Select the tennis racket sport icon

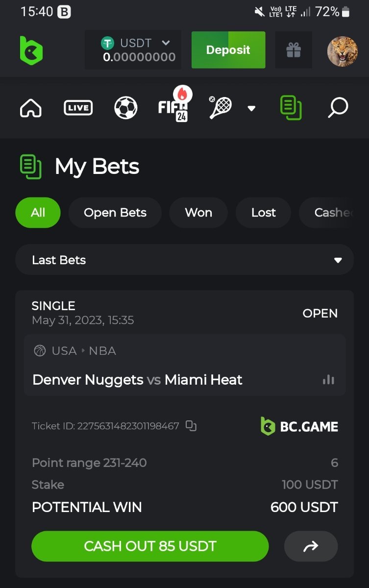click(221, 107)
